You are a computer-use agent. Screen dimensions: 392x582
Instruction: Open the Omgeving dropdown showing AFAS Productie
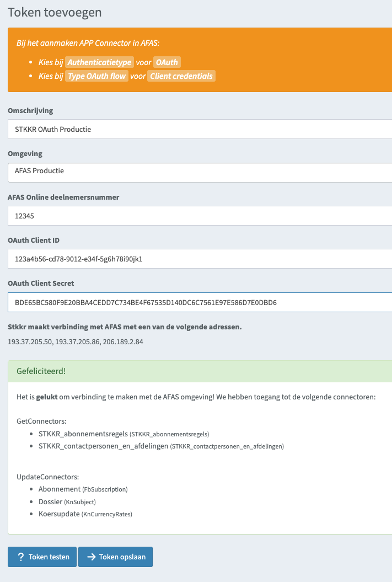200,173
